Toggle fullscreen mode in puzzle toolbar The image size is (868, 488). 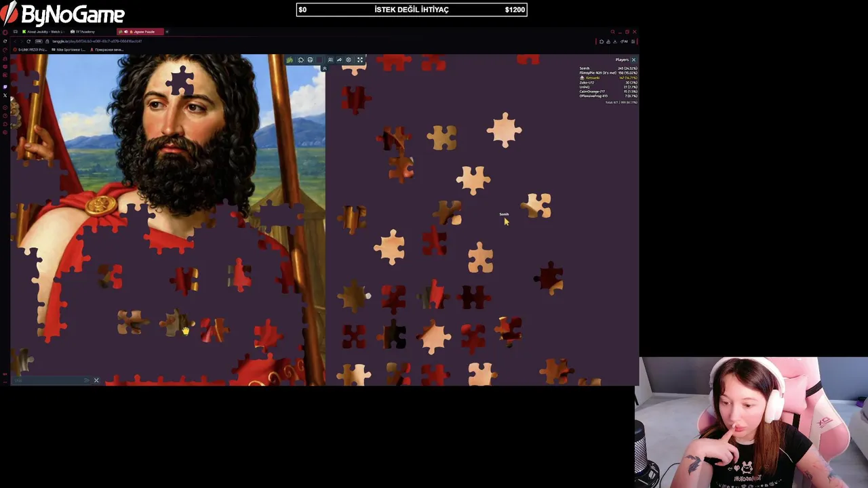point(360,60)
